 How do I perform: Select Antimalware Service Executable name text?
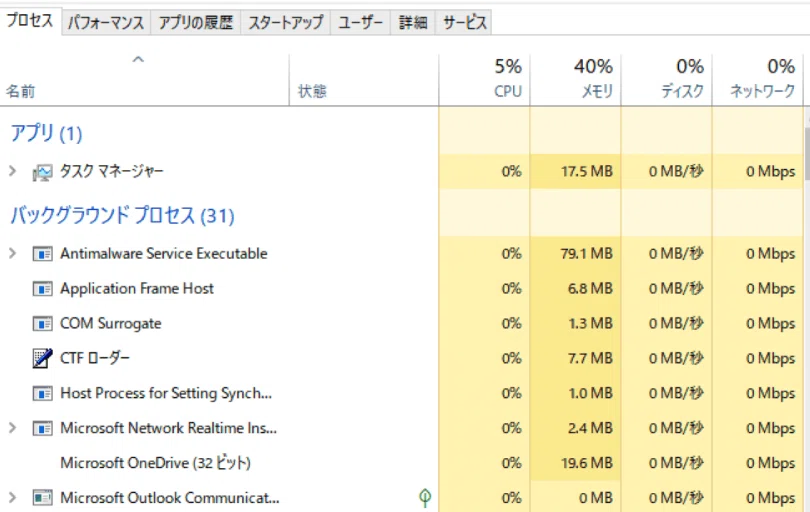pyautogui.click(x=164, y=253)
